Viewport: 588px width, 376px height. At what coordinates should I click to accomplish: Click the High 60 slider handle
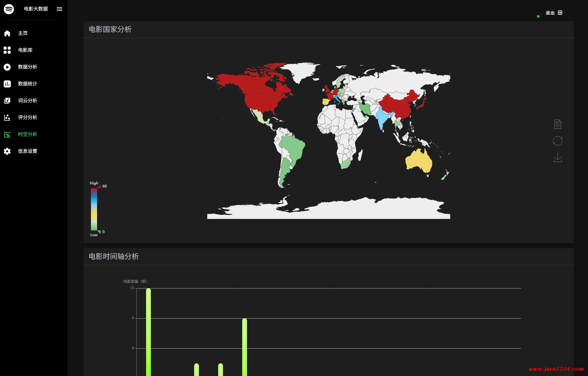pos(99,187)
